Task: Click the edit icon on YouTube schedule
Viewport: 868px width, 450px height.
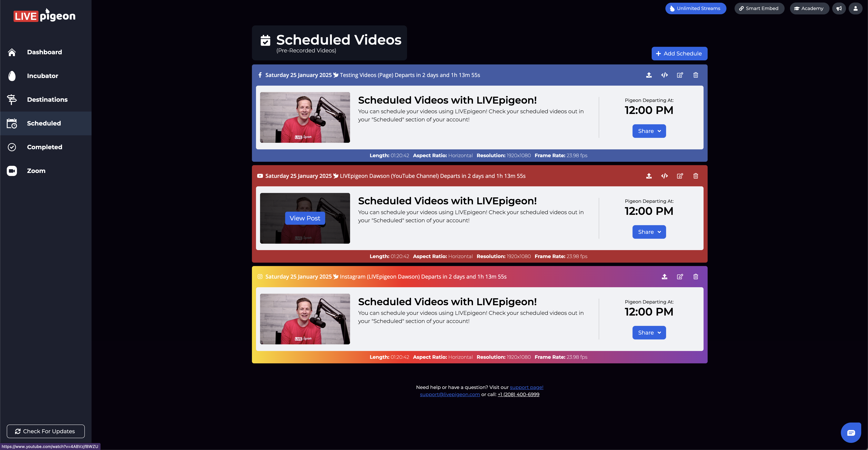Action: (x=680, y=176)
